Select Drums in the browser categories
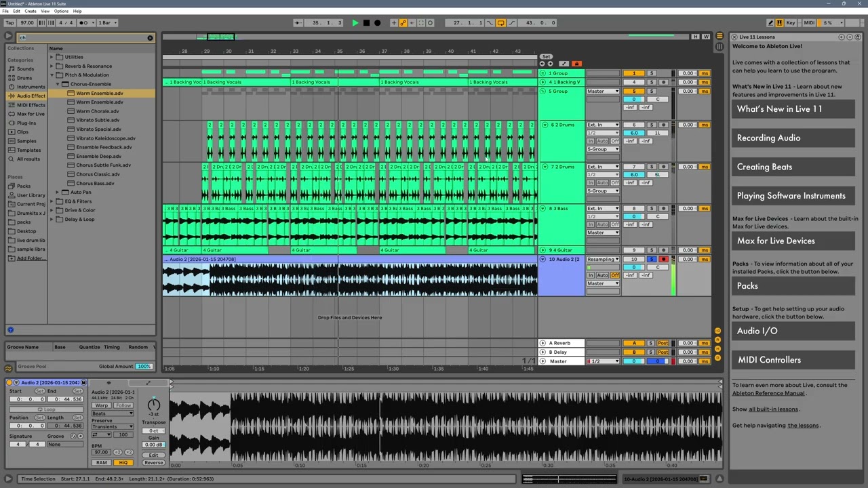Viewport: 868px width, 488px height. tap(24, 78)
